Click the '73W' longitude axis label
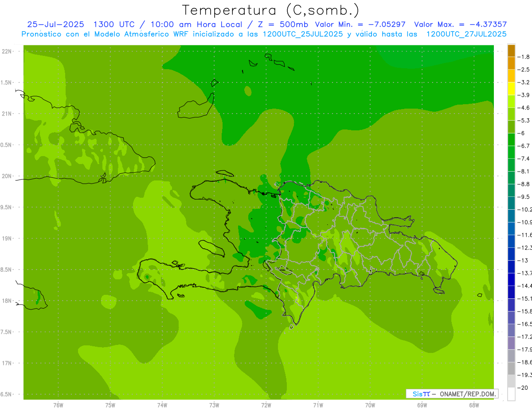 pos(214,405)
